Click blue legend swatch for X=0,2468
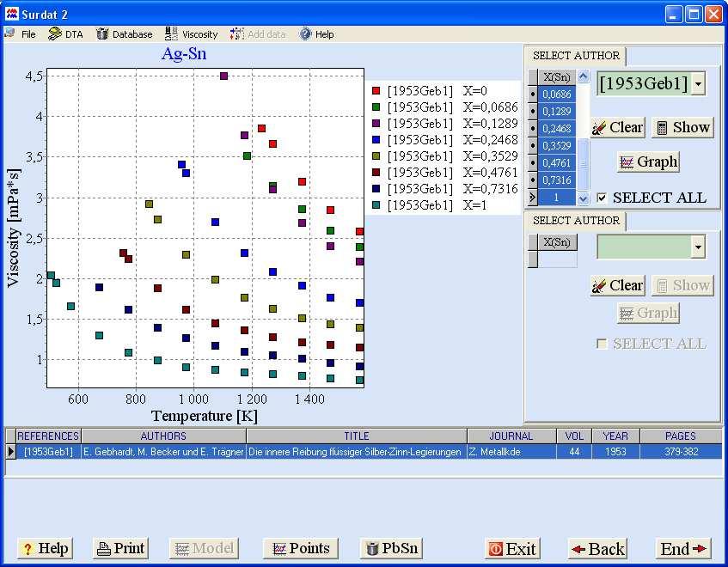This screenshot has width=728, height=567. coord(376,140)
